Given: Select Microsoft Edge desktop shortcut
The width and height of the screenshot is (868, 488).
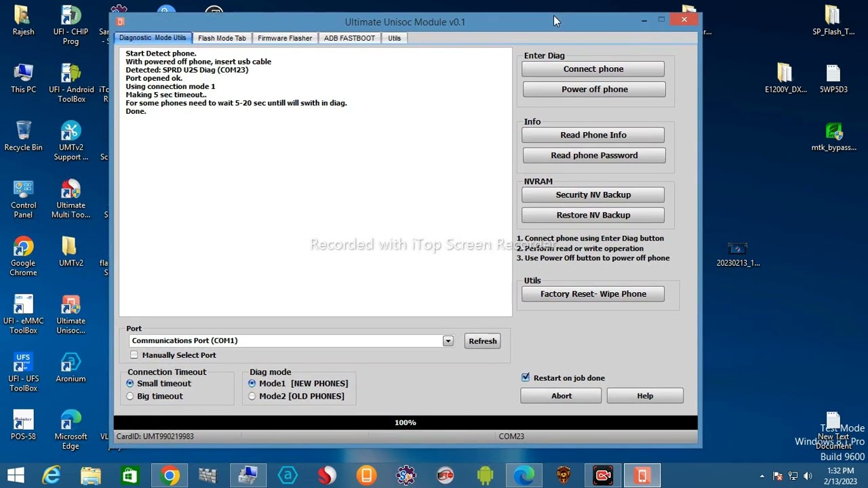Looking at the screenshot, I should coord(71,430).
